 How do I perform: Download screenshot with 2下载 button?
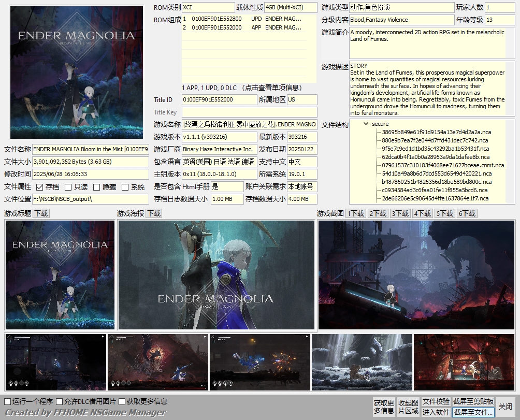click(x=378, y=213)
